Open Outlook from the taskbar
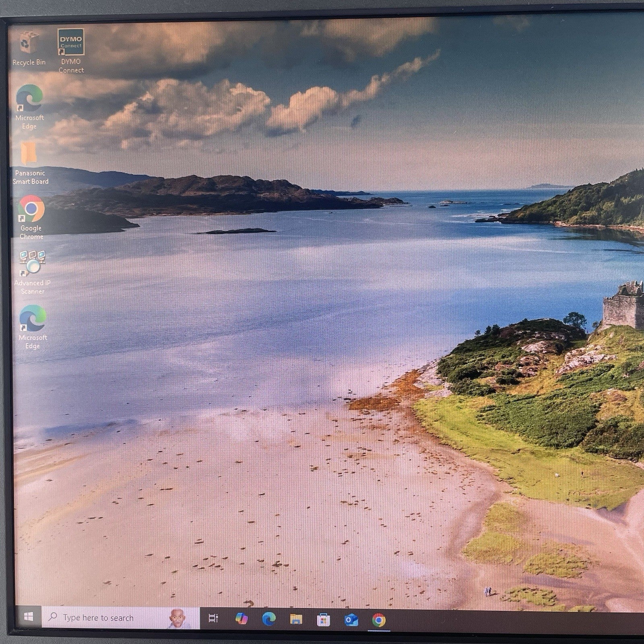This screenshot has width=644, height=644. 351,620
